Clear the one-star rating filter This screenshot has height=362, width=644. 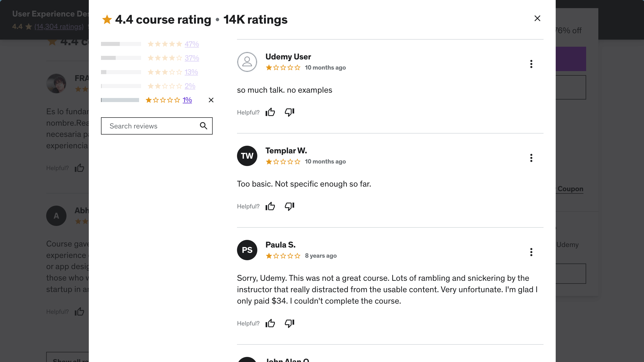tap(211, 100)
